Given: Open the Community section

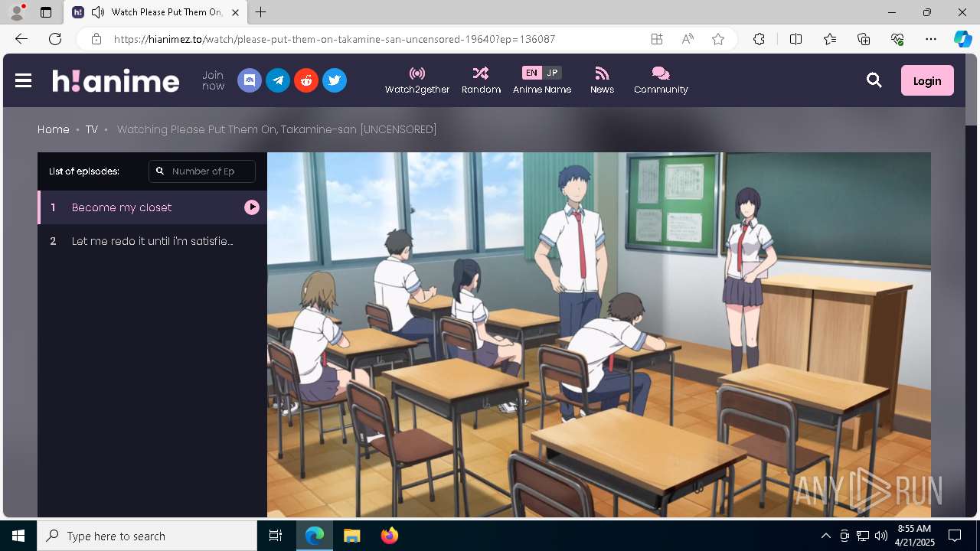Looking at the screenshot, I should (x=661, y=80).
